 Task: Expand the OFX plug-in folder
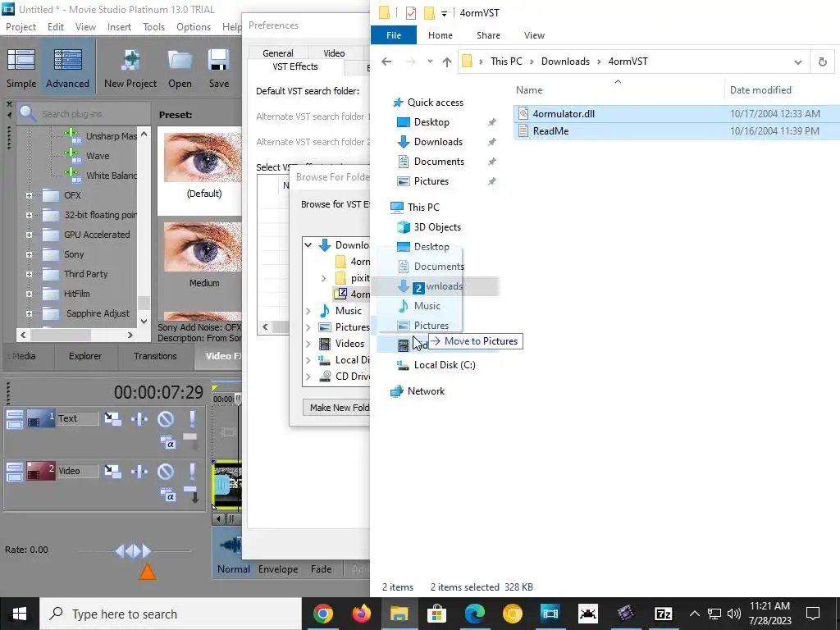[29, 195]
